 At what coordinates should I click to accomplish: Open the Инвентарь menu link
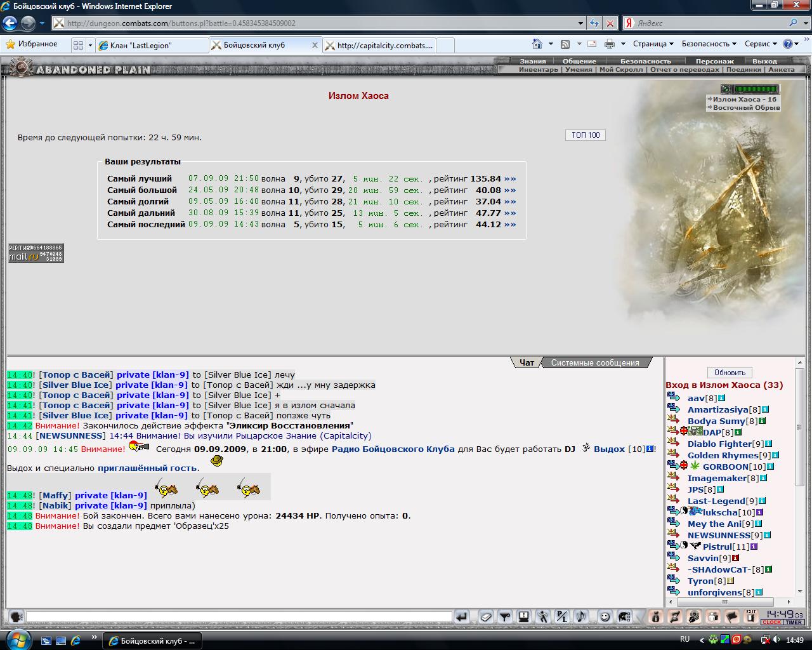click(x=538, y=70)
